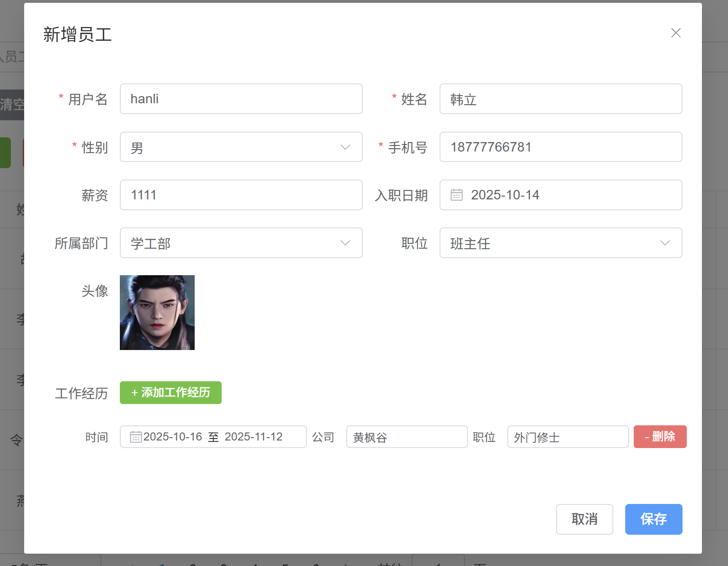Click the calendar icon in work experience 时间 field

tap(135, 437)
